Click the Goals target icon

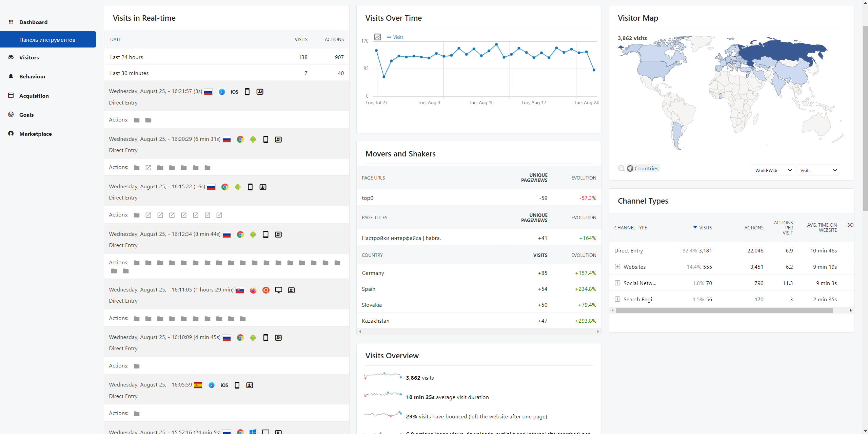tap(11, 114)
